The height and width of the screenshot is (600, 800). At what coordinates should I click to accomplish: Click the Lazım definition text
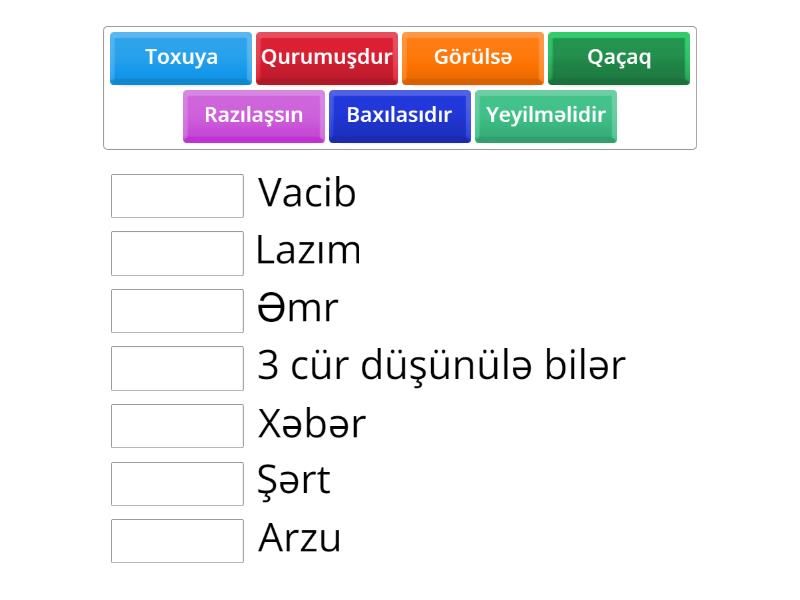coord(308,251)
